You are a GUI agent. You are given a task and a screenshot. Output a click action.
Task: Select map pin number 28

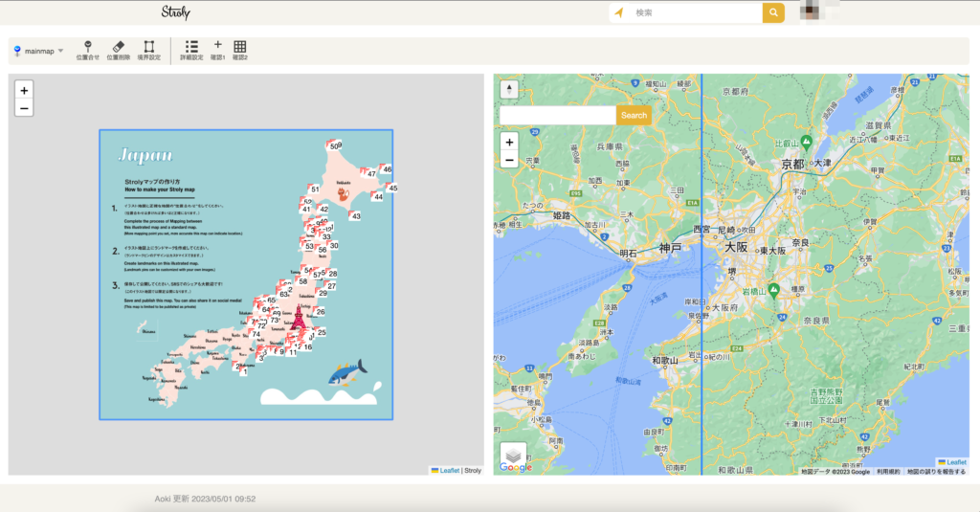point(332,273)
